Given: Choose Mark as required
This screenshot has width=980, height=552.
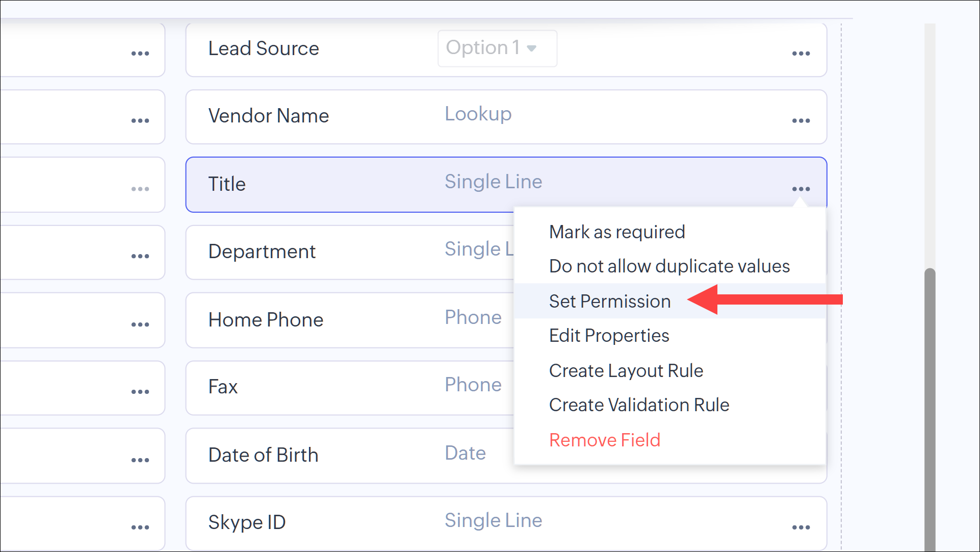Looking at the screenshot, I should pyautogui.click(x=617, y=232).
